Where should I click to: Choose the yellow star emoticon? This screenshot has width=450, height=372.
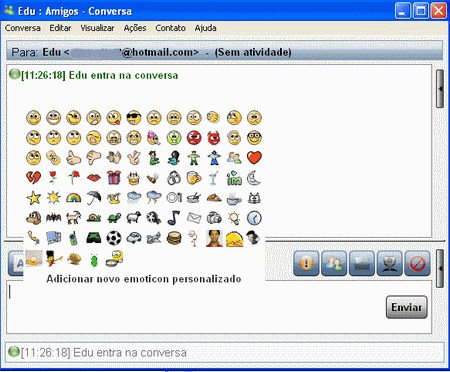(33, 198)
